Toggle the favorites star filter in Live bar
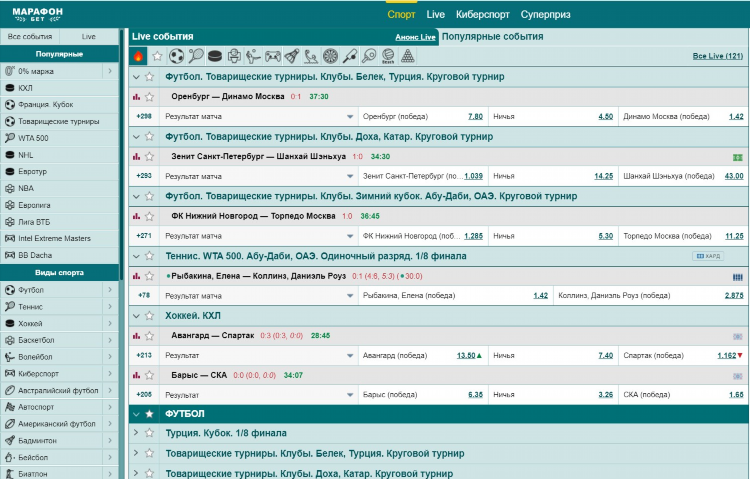Screen dimensions: 750x479 [x=157, y=56]
